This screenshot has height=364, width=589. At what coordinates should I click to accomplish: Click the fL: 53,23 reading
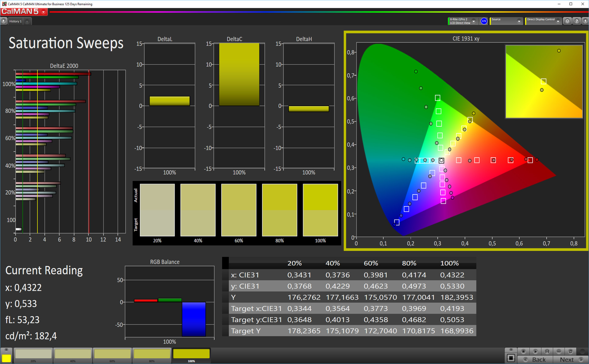(x=22, y=320)
